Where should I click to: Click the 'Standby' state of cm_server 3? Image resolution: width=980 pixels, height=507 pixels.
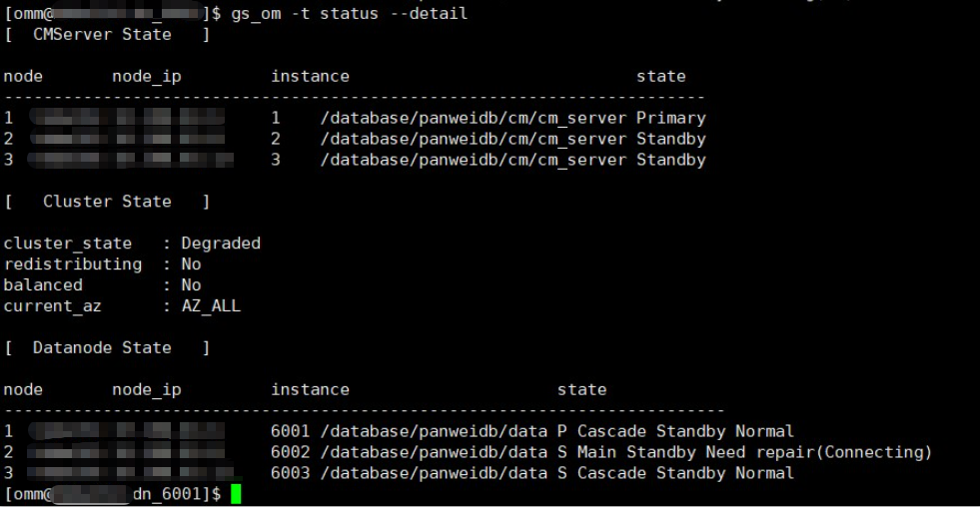coord(670,160)
